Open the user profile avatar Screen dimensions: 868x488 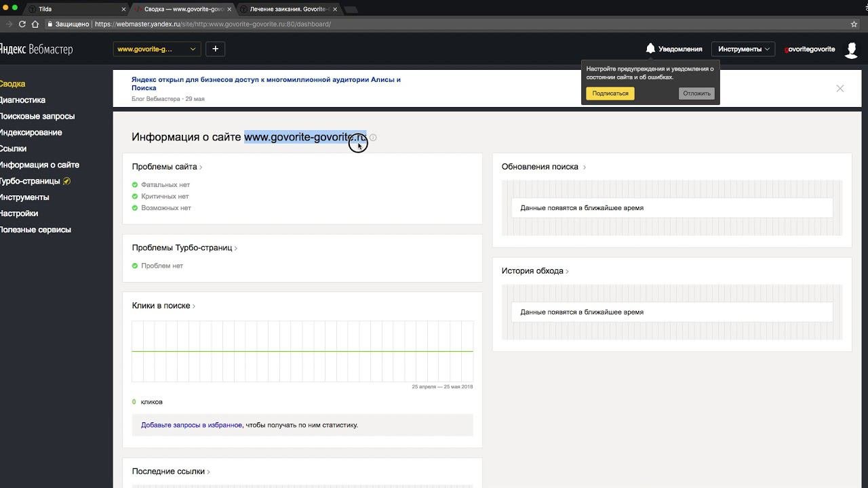click(851, 49)
